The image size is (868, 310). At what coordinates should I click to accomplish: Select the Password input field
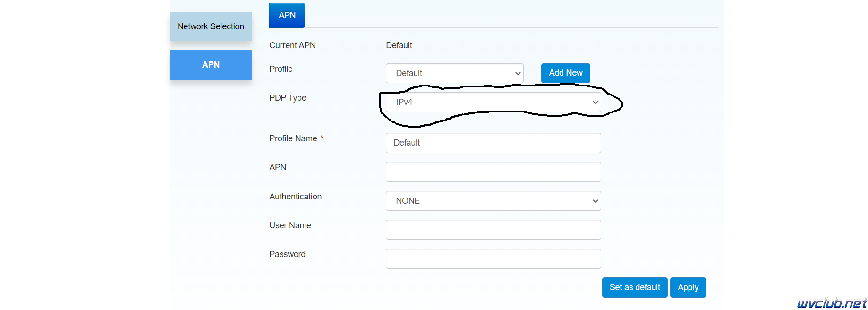[494, 258]
